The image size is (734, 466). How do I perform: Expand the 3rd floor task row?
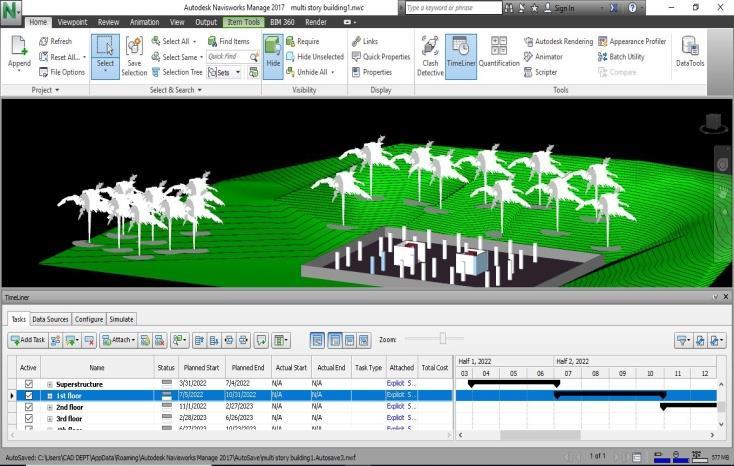[x=50, y=419]
